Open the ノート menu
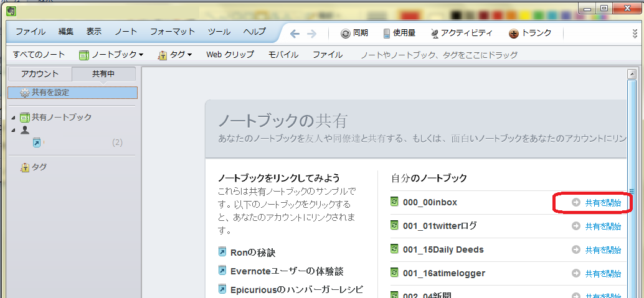644x298 pixels. point(126,32)
